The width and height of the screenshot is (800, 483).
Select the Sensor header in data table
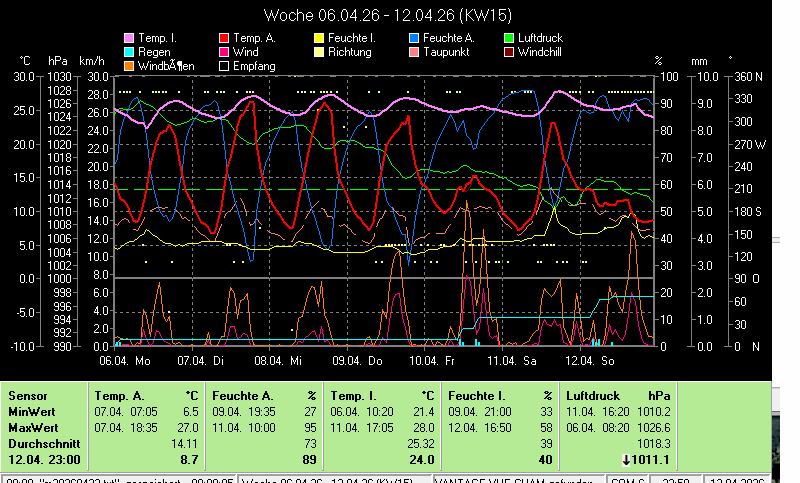coord(27,395)
